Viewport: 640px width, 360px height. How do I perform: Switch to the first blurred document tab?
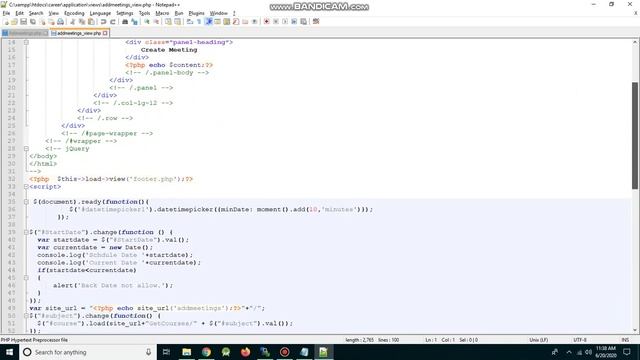pos(25,33)
